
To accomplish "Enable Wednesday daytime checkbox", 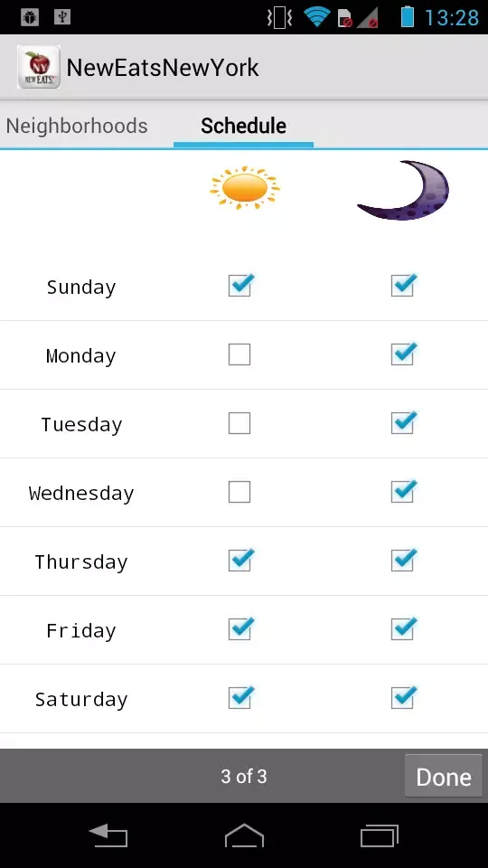I will click(239, 492).
